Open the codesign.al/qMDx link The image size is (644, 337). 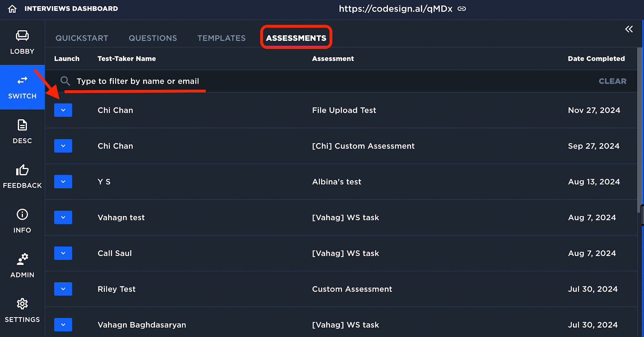(x=396, y=8)
